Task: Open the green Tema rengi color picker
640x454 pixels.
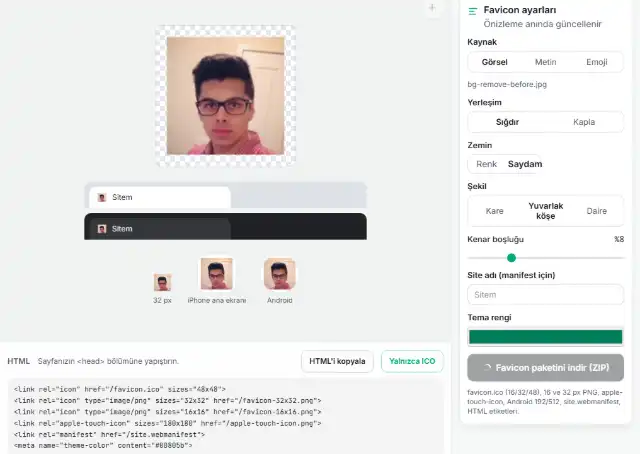Action: [x=545, y=337]
